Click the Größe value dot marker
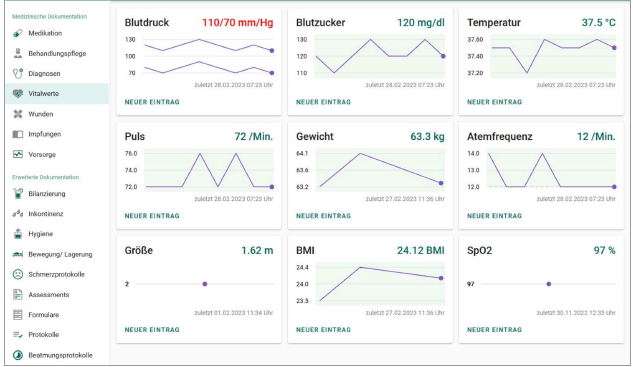 point(205,284)
